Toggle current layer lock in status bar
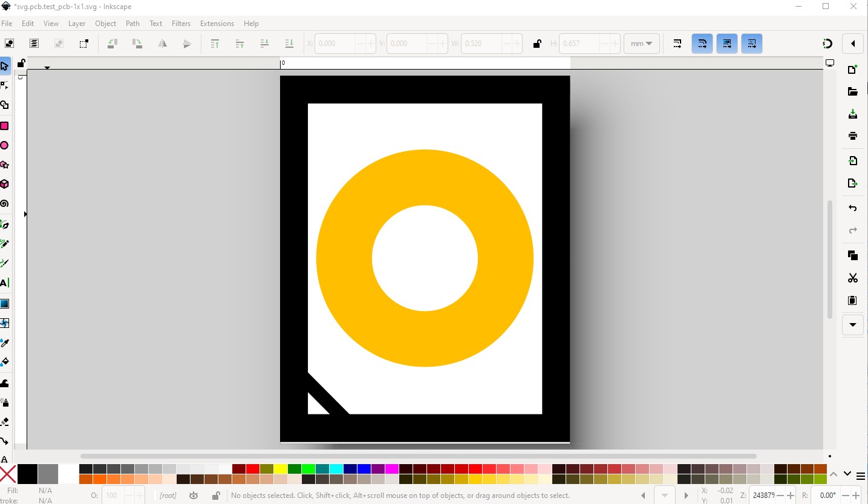The width and height of the screenshot is (868, 504). click(215, 496)
